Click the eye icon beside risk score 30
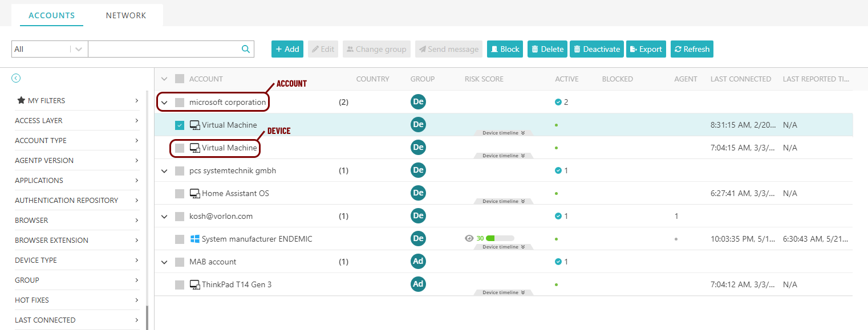Viewport: 868px width, 330px height. click(x=469, y=238)
